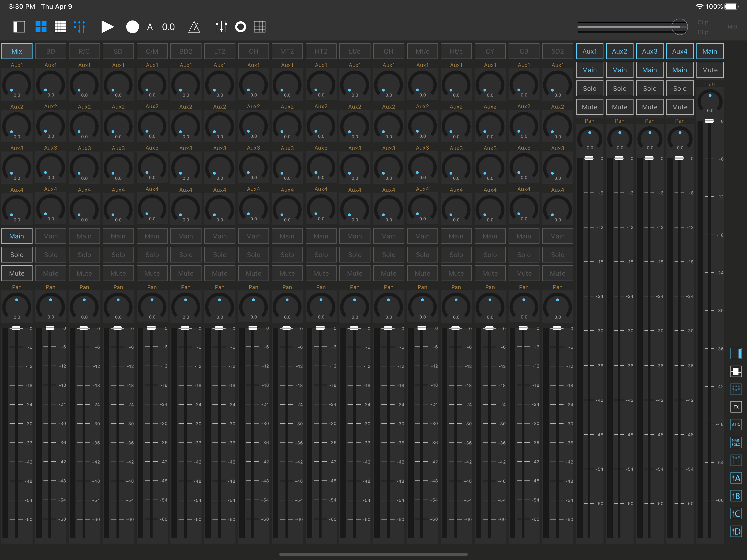Select mixer snapshot C
The height and width of the screenshot is (560, 747).
click(736, 514)
